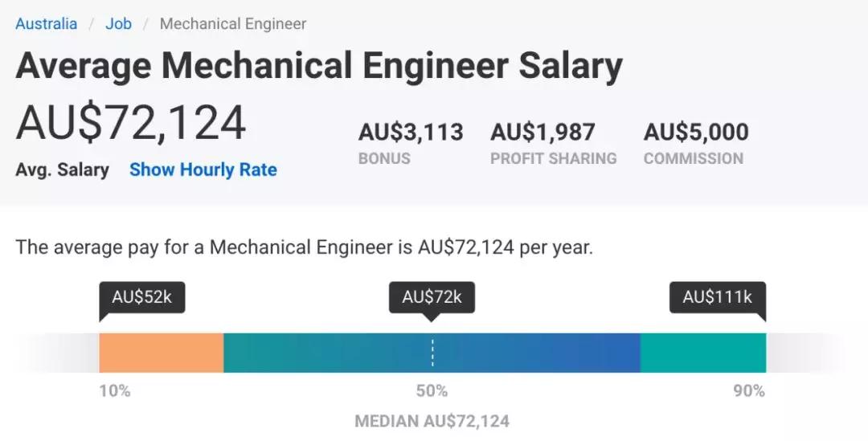Click the Average Mechanical Engineer Salary heading
The height and width of the screenshot is (441, 868).
tap(319, 67)
